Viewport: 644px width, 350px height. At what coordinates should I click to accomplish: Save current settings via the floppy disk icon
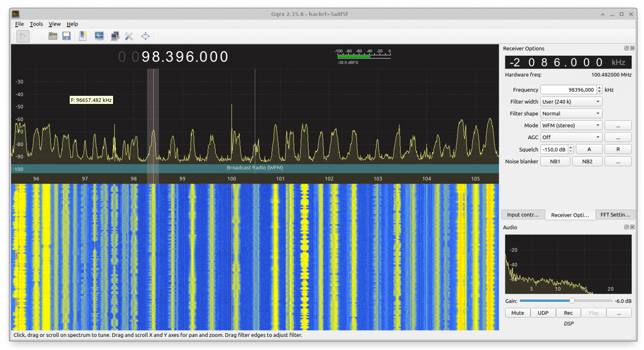point(66,36)
